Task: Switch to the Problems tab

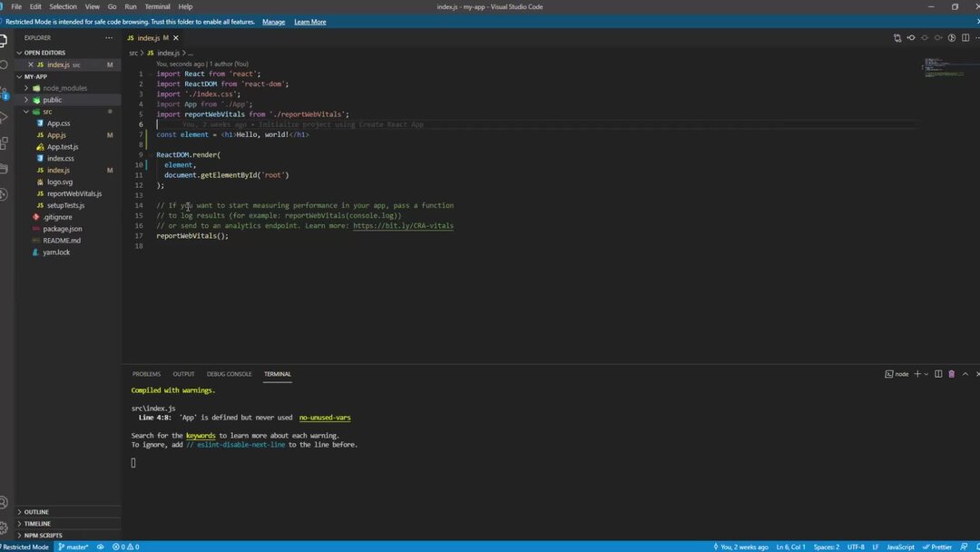Action: click(x=146, y=374)
